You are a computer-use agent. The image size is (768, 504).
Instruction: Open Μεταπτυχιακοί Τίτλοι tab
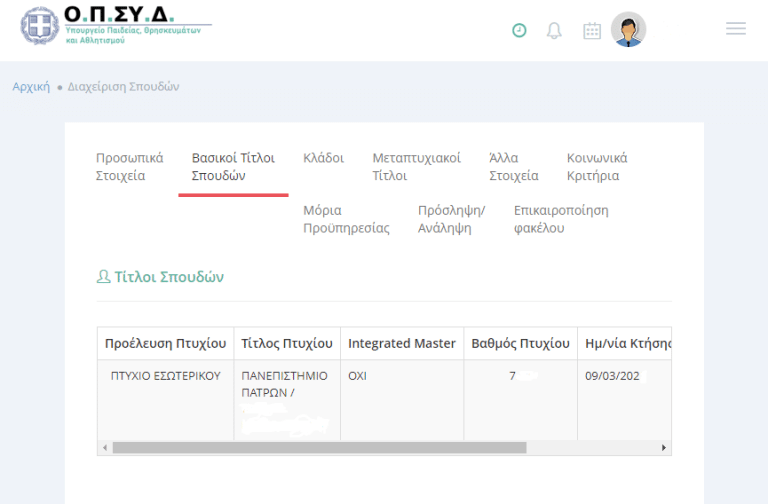[416, 167]
